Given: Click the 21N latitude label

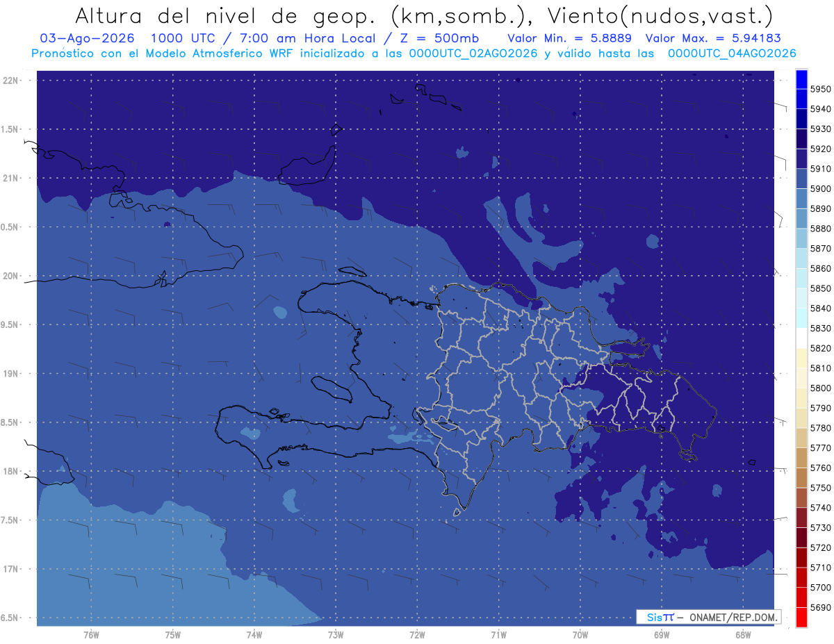Looking at the screenshot, I should coord(11,179).
